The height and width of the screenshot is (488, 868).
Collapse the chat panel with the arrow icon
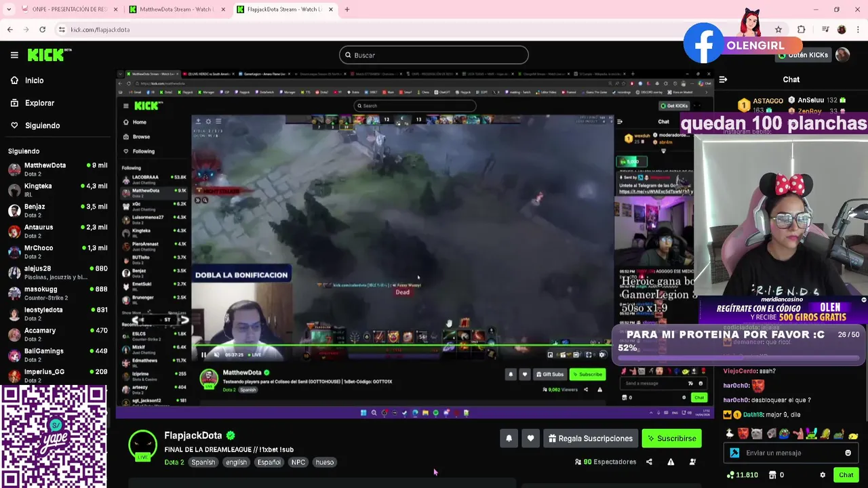[723, 79]
